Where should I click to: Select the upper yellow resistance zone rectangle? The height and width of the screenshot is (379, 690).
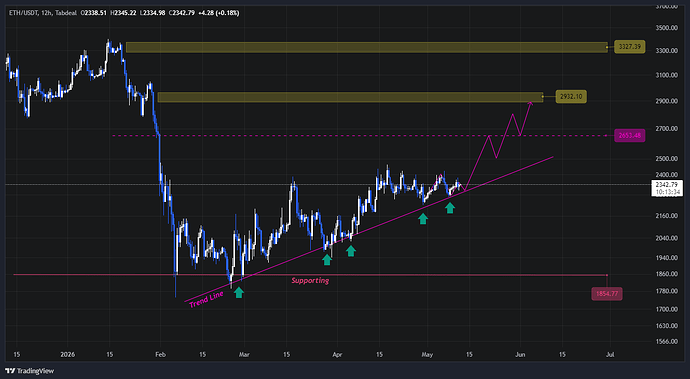coord(367,48)
